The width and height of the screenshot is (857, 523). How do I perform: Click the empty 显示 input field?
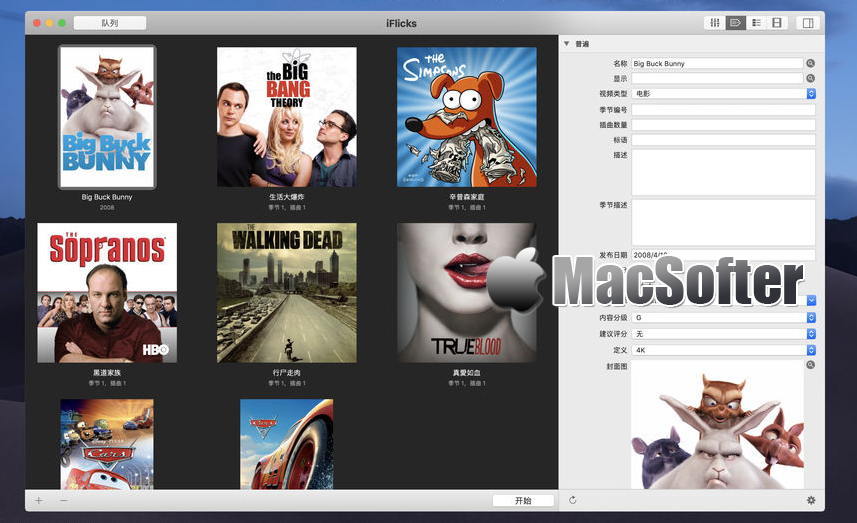[x=717, y=78]
